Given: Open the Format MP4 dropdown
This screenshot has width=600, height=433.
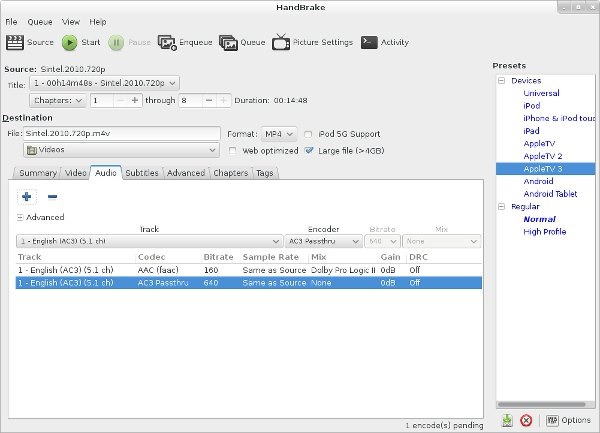Looking at the screenshot, I should coord(278,133).
